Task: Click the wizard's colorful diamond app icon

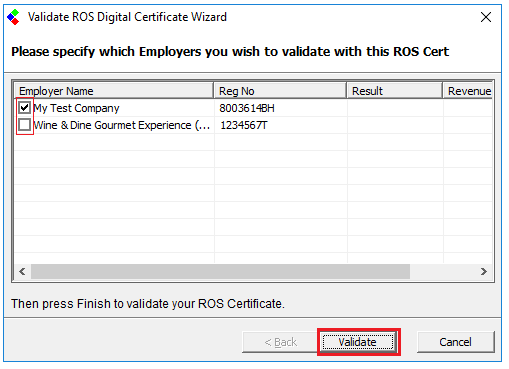Action: [x=14, y=17]
